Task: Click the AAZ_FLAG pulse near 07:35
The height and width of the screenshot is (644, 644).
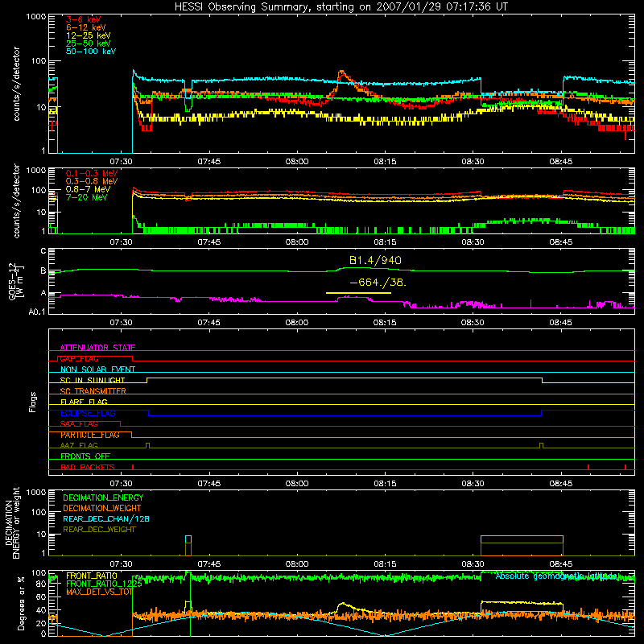Action: (148, 446)
